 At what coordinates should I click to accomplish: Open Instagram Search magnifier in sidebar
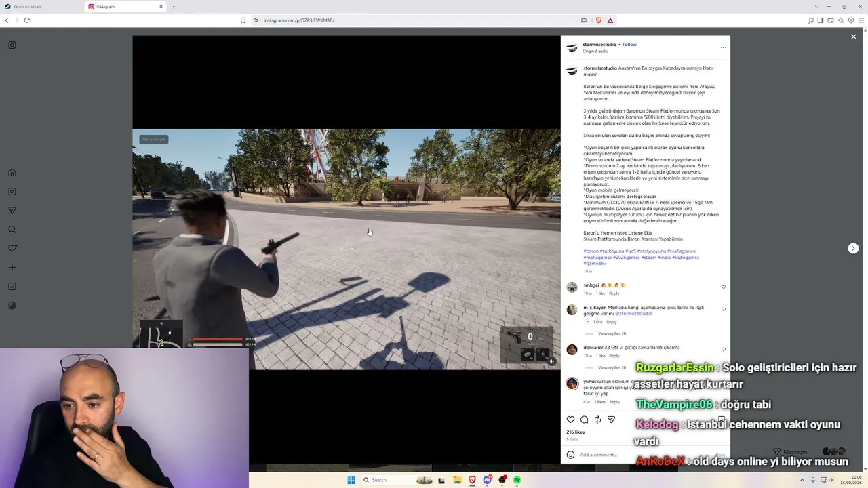click(12, 230)
